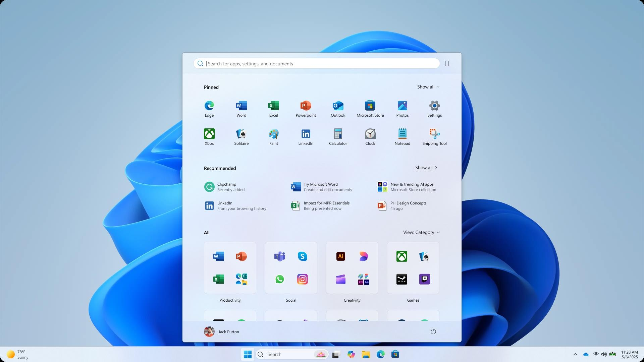
Task: Open File Explorer from the taskbar
Action: tap(366, 354)
